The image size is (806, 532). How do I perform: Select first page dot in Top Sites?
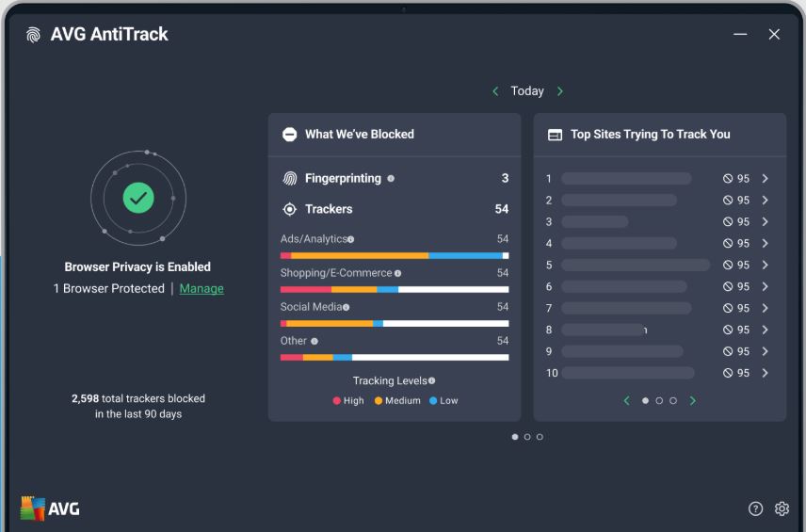645,400
